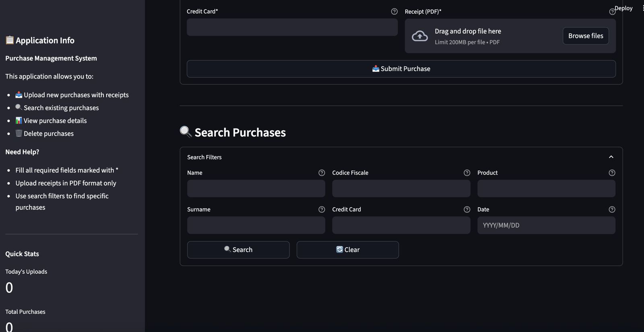Collapse the Search Filters expander

[x=611, y=157]
